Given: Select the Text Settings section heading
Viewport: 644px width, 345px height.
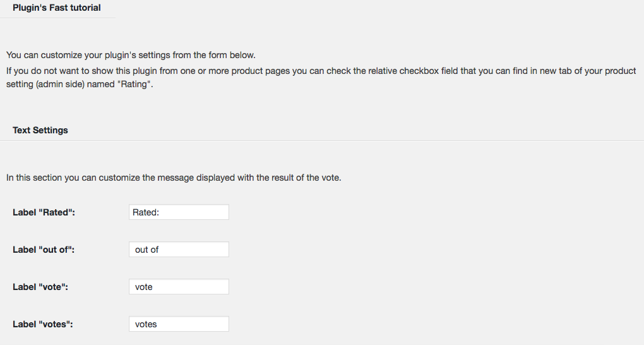Looking at the screenshot, I should 40,130.
